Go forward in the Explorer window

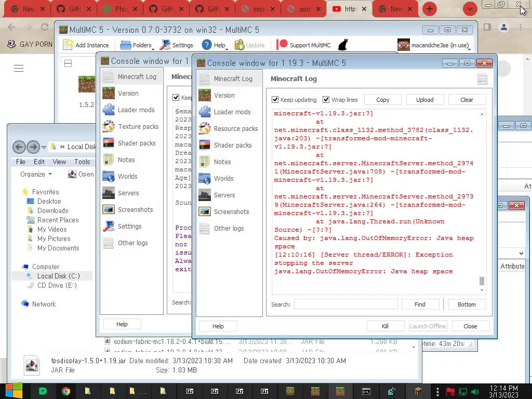pos(33,147)
